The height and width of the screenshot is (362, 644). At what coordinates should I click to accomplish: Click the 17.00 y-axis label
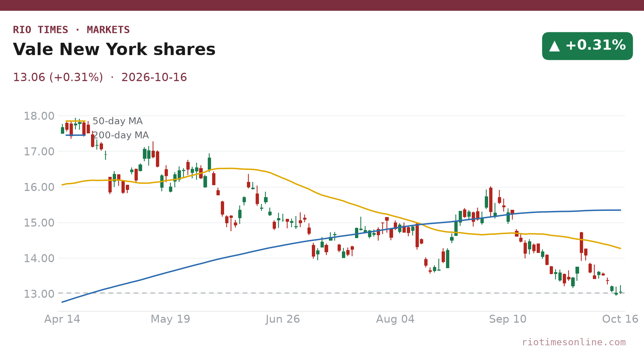click(39, 152)
